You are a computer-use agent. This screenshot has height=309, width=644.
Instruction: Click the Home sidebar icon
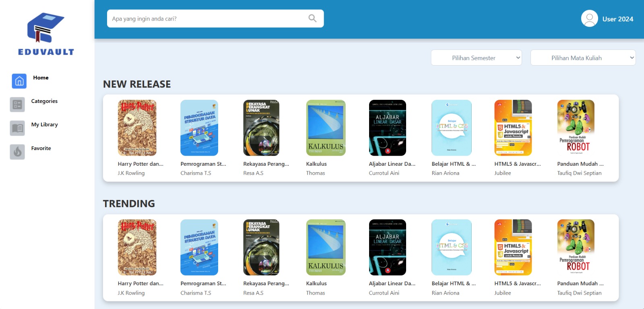click(x=19, y=81)
